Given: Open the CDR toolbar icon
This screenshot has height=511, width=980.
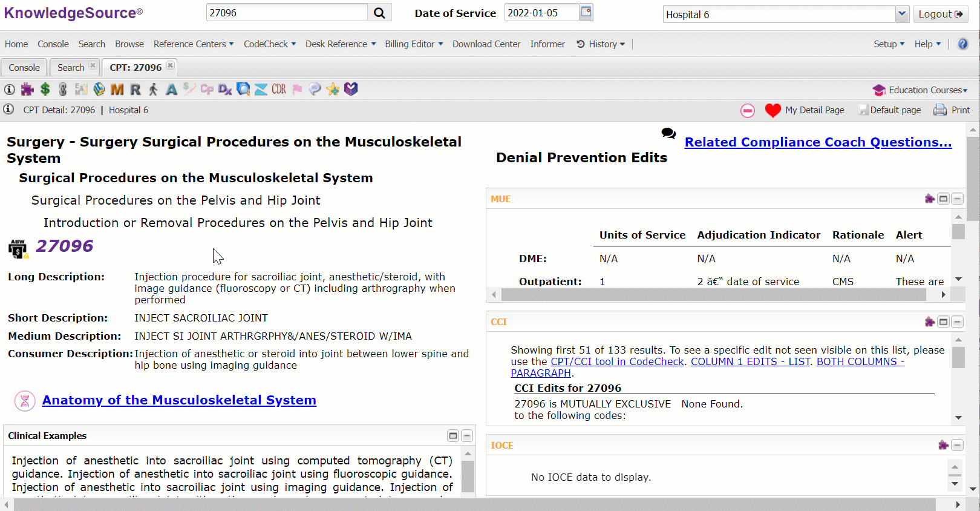Looking at the screenshot, I should 279,90.
